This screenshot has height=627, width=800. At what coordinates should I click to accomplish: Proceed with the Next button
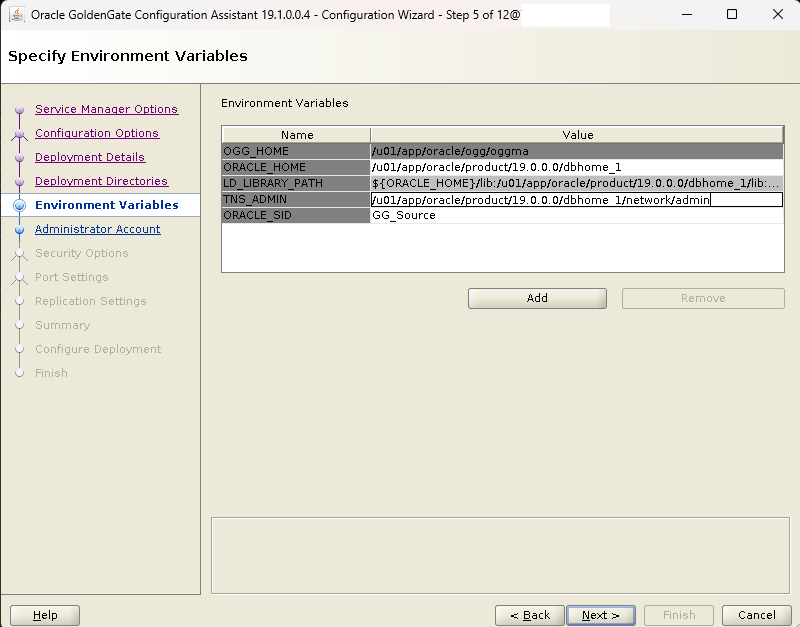pos(601,615)
